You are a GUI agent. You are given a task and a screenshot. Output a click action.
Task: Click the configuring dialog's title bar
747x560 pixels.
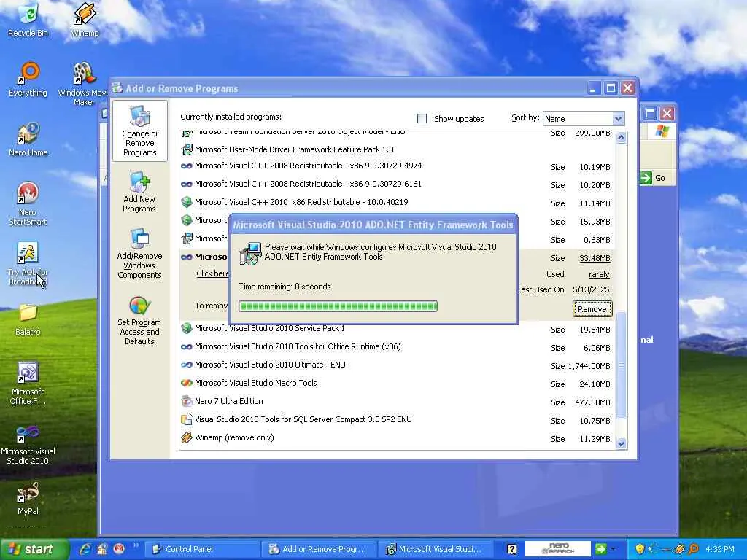coord(373,225)
